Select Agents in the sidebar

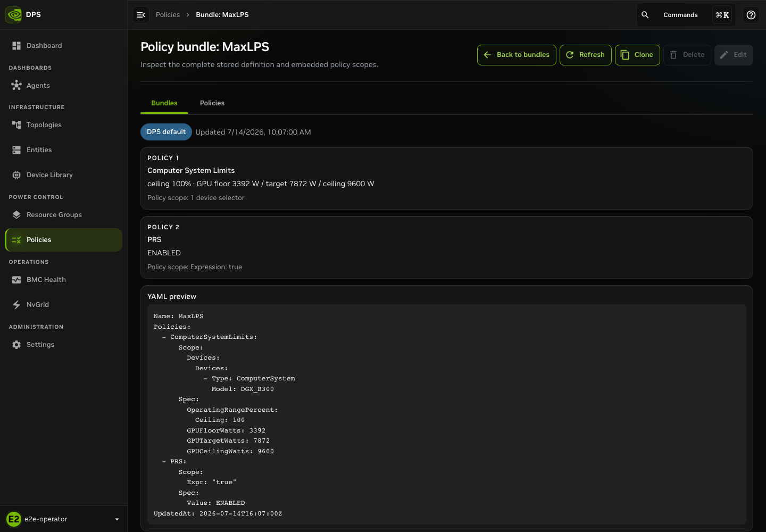64,85
